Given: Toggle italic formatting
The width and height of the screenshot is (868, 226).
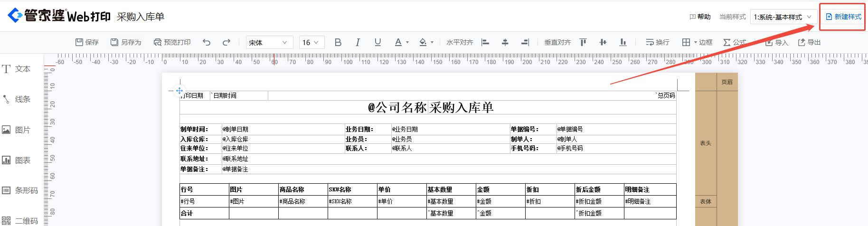Looking at the screenshot, I should click(x=358, y=42).
